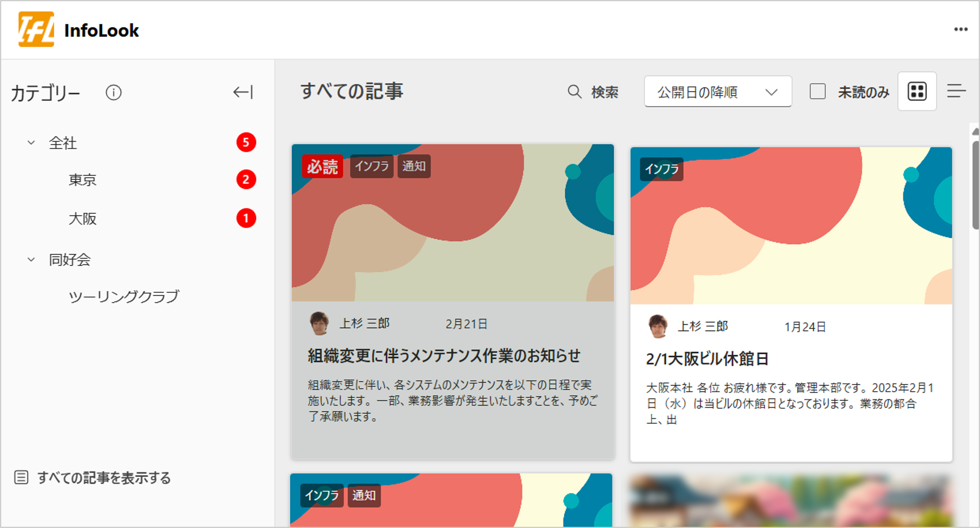Click the search magnifier icon

coord(574,92)
